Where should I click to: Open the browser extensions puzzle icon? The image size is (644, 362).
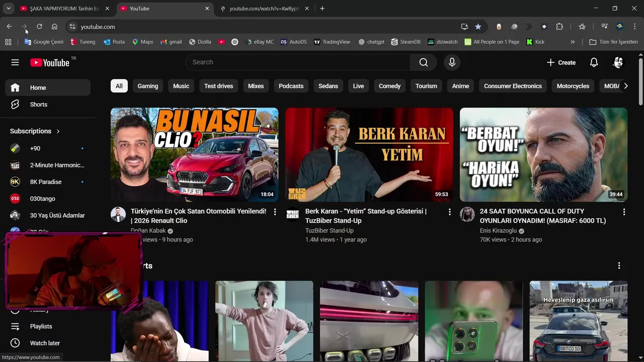coord(559,27)
